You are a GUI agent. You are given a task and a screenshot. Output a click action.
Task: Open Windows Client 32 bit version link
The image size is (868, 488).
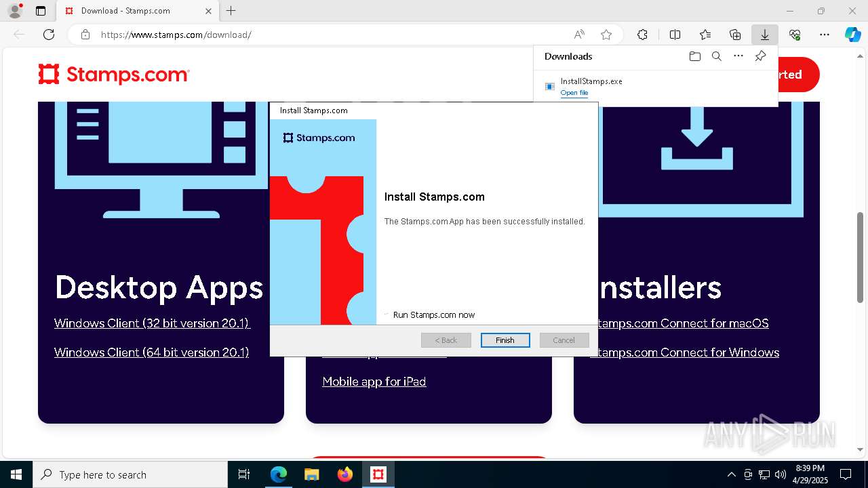153,323
